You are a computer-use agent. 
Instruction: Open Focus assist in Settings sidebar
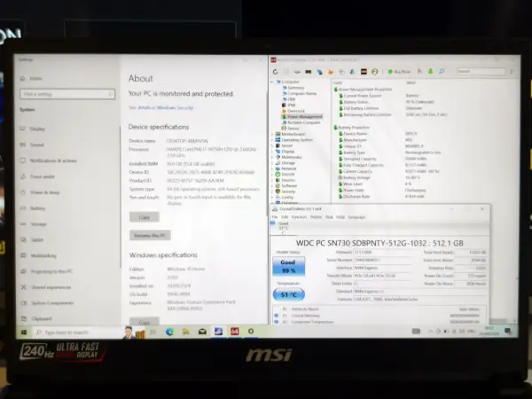pos(37,176)
